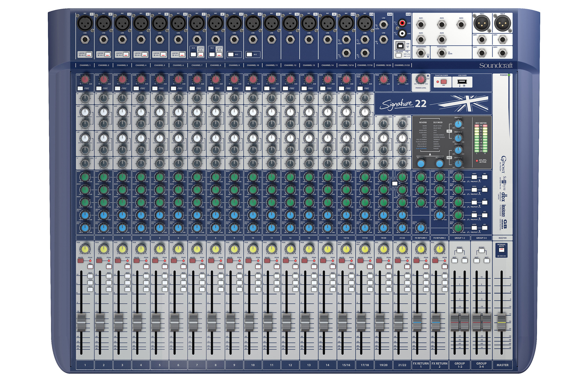
Task: Click channel 1 XLR mic input
Action: [x=85, y=24]
